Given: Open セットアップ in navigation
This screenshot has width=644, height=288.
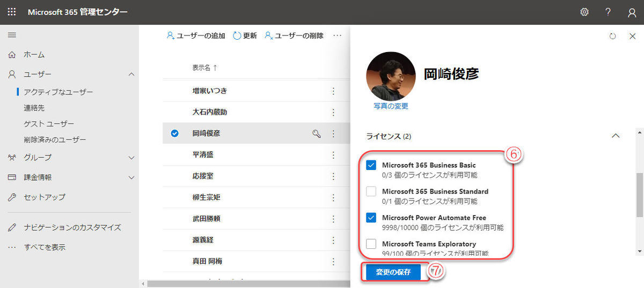Looking at the screenshot, I should [45, 197].
